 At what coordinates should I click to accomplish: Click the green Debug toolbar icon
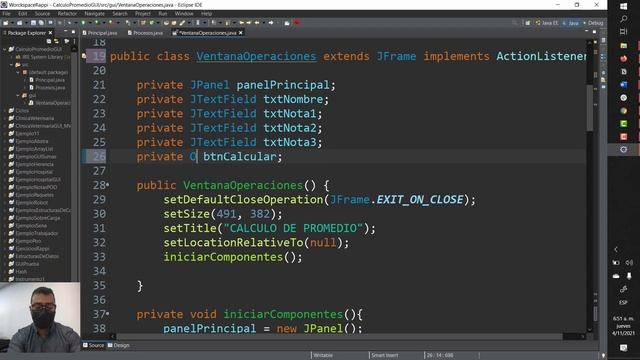pyautogui.click(x=83, y=23)
